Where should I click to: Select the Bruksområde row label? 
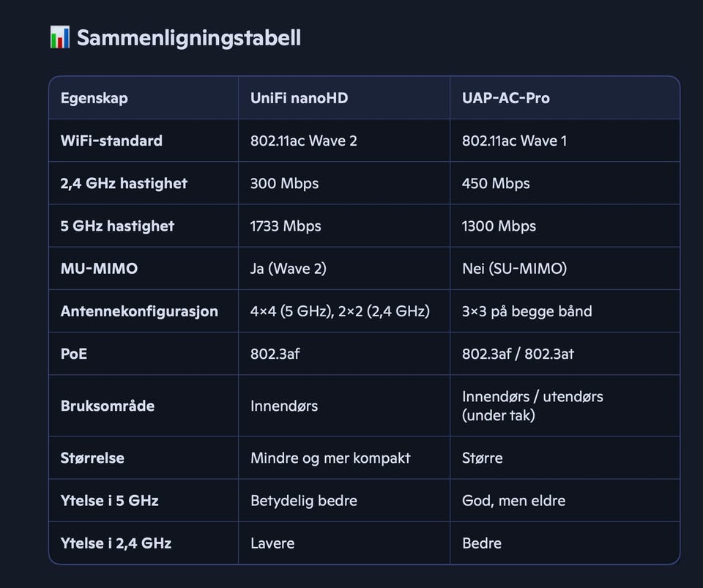(108, 406)
